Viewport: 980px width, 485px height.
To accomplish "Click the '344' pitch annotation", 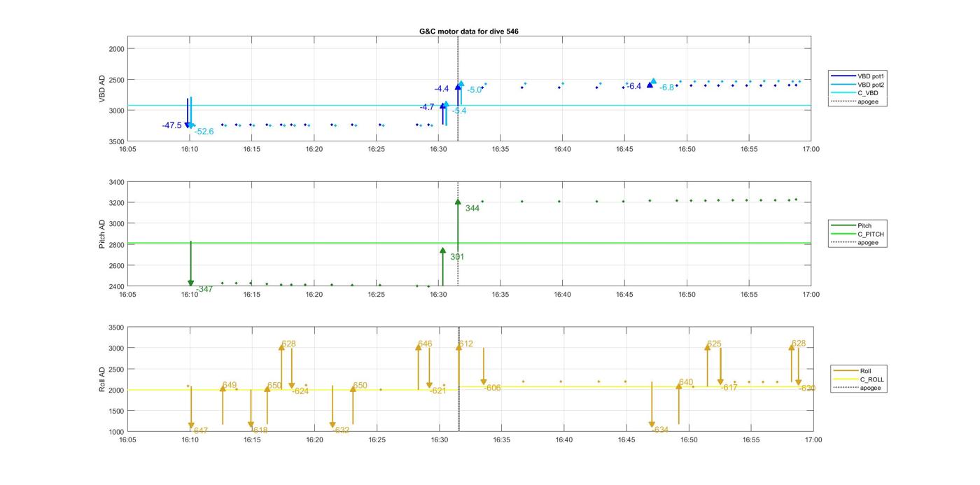I will [472, 208].
